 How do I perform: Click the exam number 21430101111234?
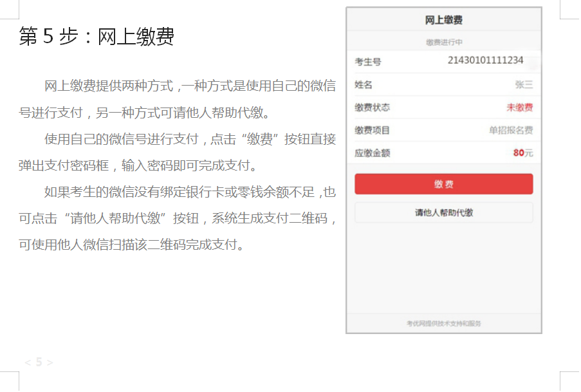pyautogui.click(x=485, y=61)
